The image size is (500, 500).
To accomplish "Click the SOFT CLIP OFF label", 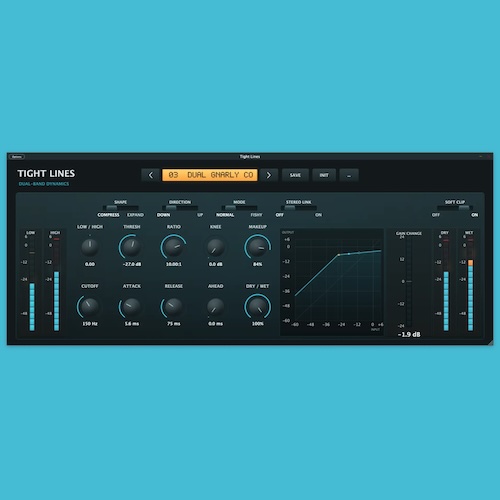I will tap(436, 215).
